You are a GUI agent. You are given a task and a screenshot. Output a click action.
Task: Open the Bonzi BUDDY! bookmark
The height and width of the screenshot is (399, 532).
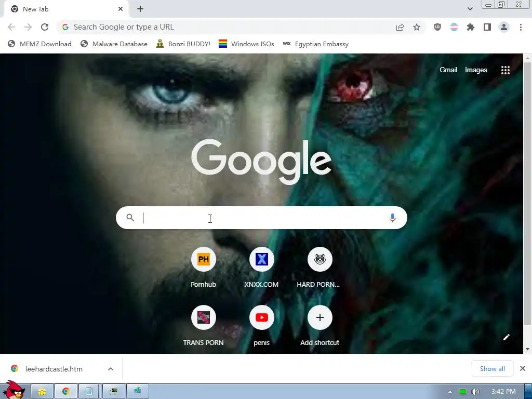tap(183, 44)
